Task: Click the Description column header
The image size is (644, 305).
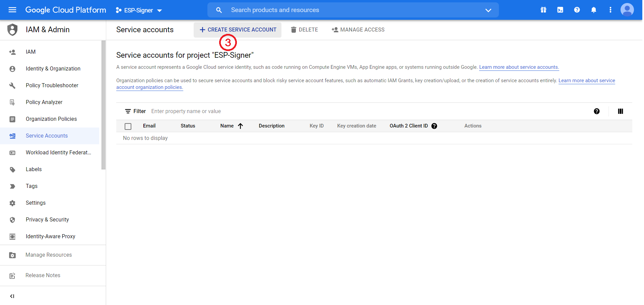Action: click(x=272, y=126)
